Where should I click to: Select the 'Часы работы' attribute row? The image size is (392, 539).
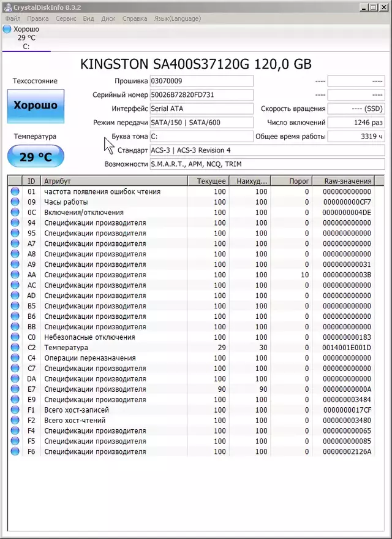click(x=191, y=202)
